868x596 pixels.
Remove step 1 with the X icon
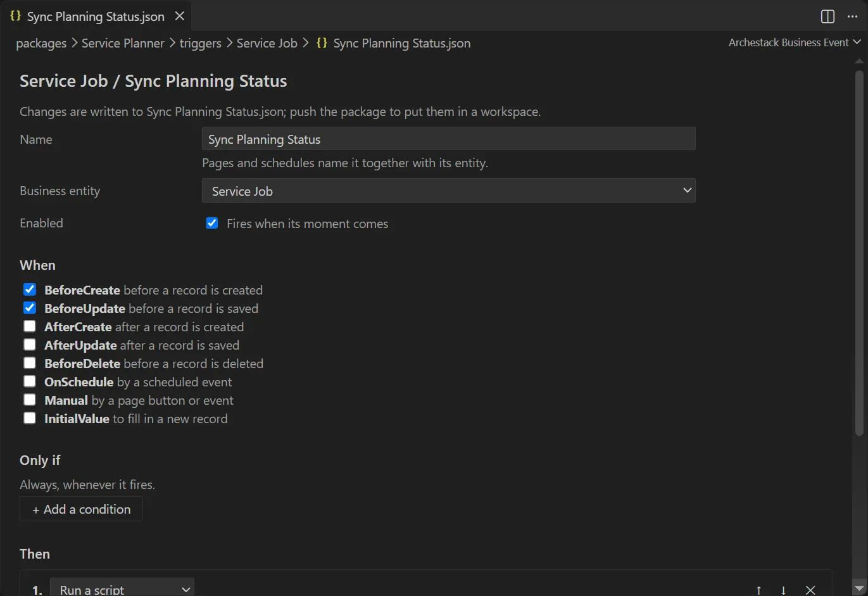coord(810,590)
